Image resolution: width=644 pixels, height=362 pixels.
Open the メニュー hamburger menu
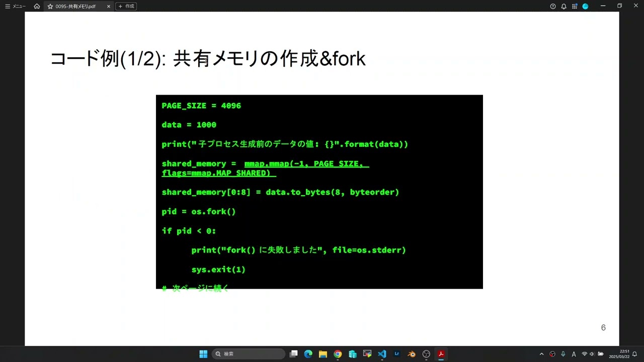[x=15, y=6]
